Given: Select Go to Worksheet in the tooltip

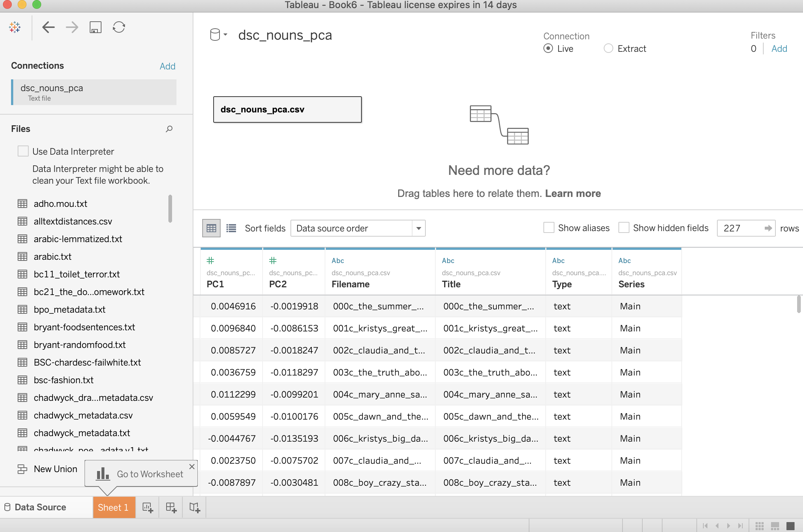Looking at the screenshot, I should 149,474.
